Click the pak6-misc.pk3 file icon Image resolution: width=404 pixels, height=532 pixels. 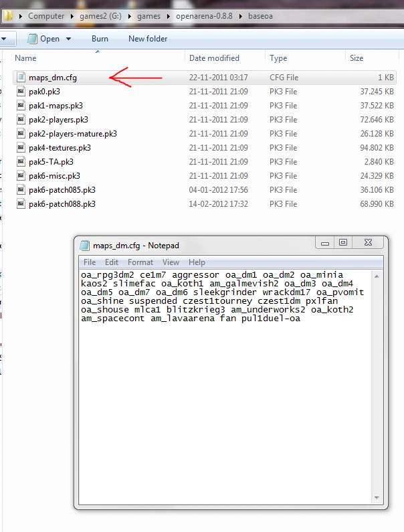(21, 176)
